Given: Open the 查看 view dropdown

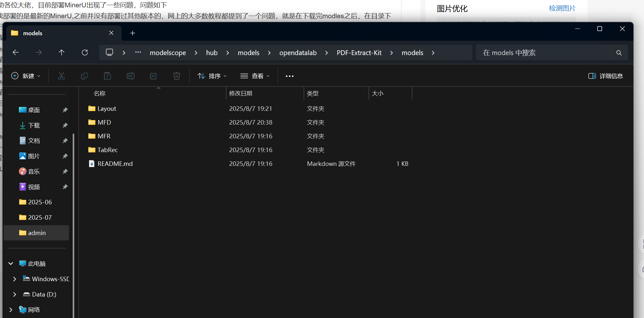Looking at the screenshot, I should coord(255,76).
